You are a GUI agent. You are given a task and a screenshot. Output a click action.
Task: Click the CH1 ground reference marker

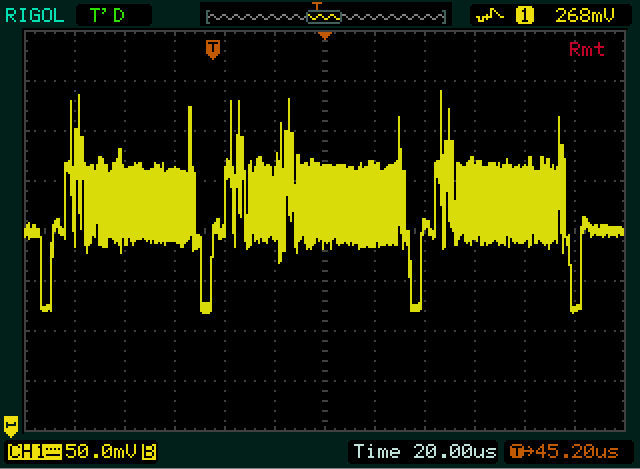tap(11, 424)
